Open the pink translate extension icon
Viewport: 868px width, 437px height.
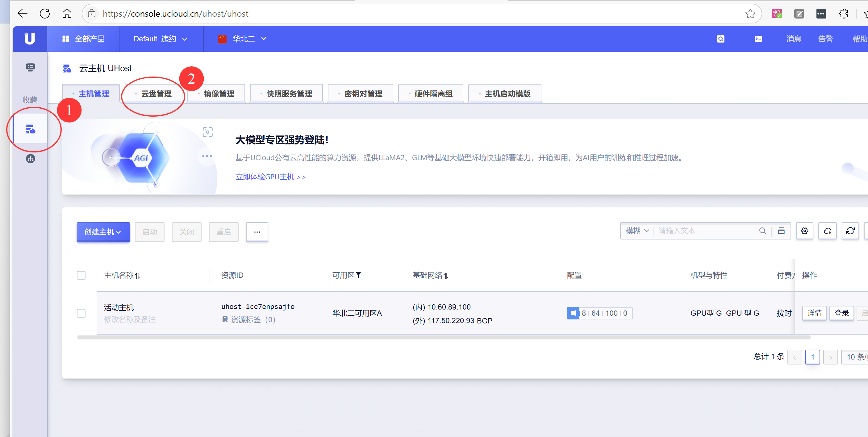coord(777,14)
